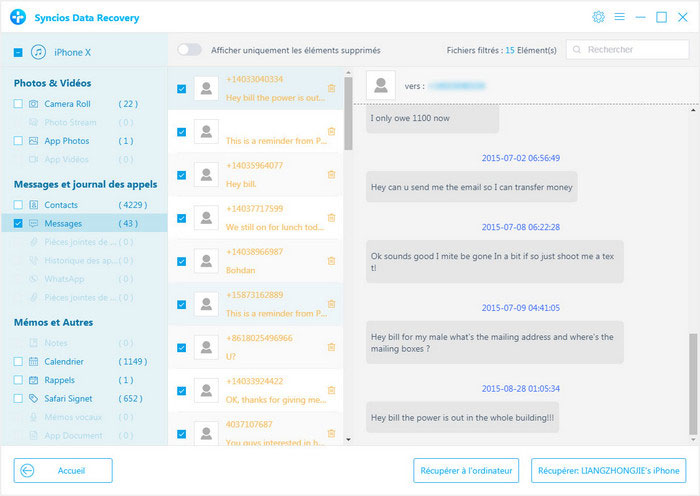This screenshot has height=496, width=700.
Task: Click the Accueil button
Action: click(x=63, y=470)
